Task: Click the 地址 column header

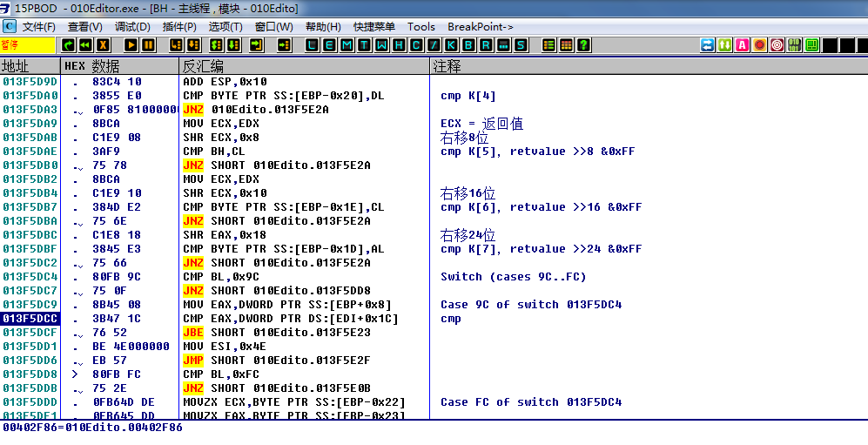Action: coord(30,66)
